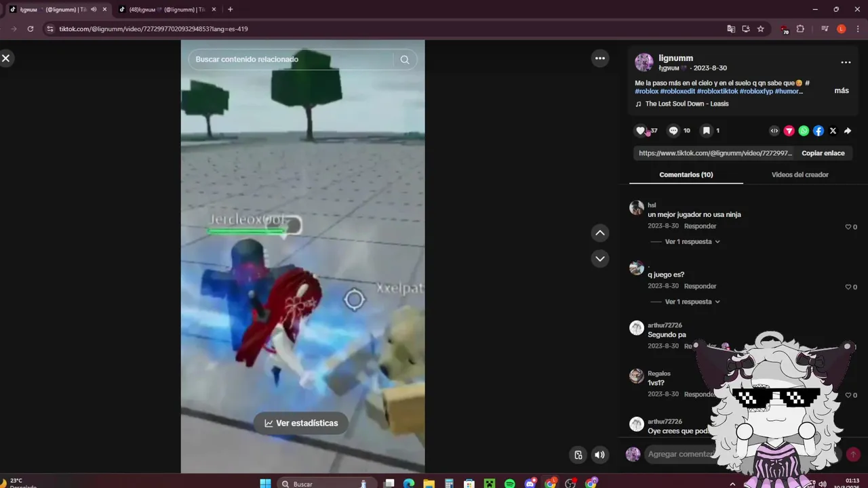Open the Regalos commenter name

pyautogui.click(x=659, y=373)
